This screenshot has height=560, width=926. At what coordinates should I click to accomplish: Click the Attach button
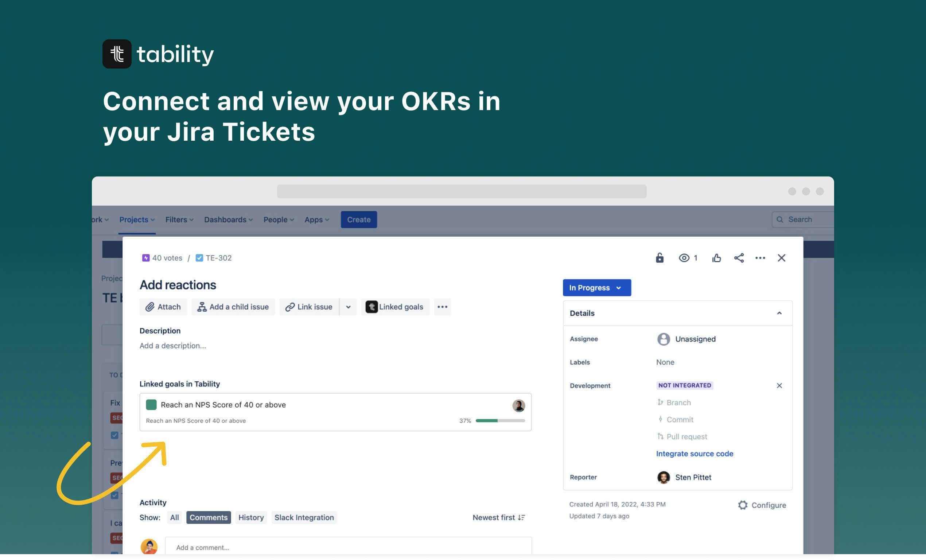[163, 307]
